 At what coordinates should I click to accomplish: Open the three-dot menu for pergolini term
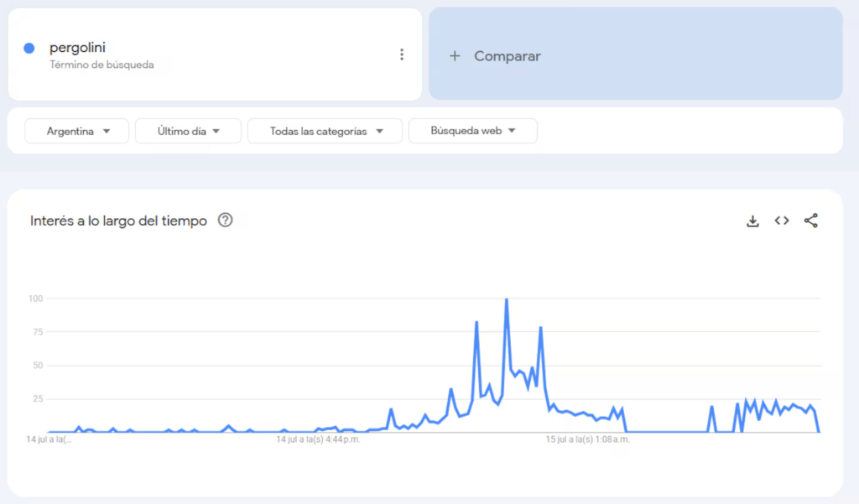point(402,55)
